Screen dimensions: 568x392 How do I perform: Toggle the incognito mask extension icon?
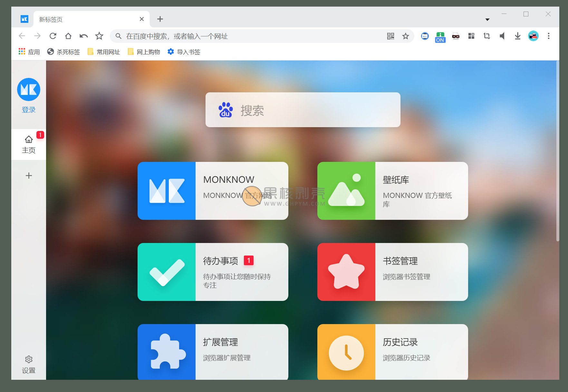point(456,36)
